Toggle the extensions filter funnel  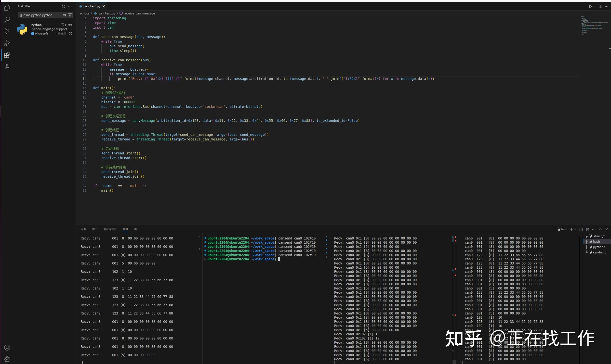pos(70,15)
